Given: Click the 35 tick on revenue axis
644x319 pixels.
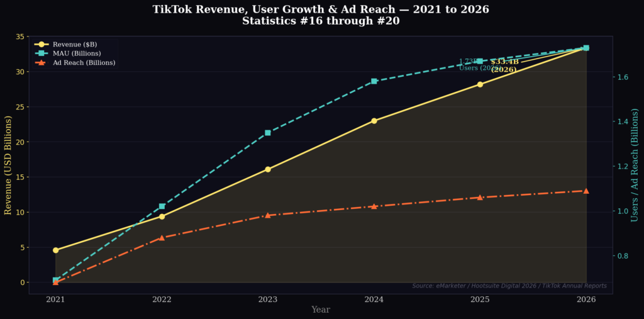Looking at the screenshot, I should tap(21, 36).
